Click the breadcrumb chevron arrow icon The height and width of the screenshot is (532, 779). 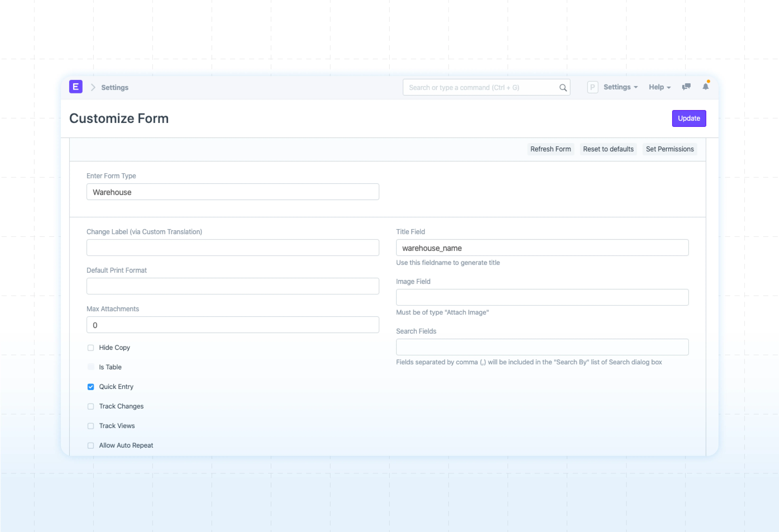tap(93, 88)
